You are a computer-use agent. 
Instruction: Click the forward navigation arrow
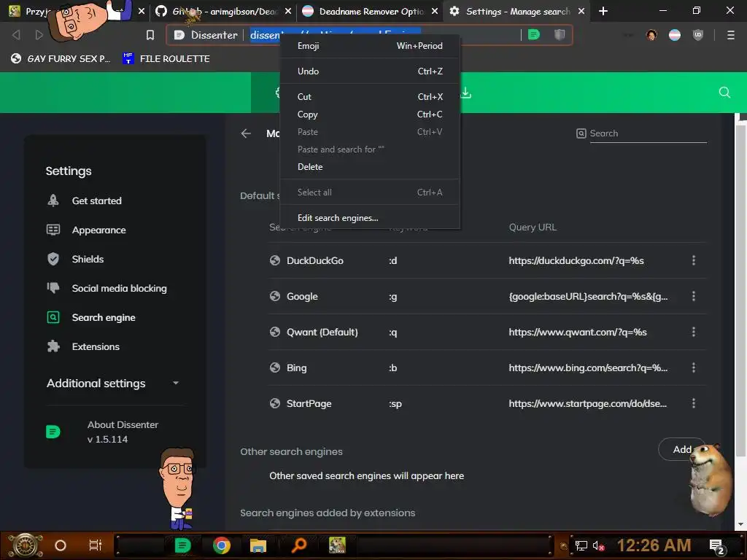(39, 35)
